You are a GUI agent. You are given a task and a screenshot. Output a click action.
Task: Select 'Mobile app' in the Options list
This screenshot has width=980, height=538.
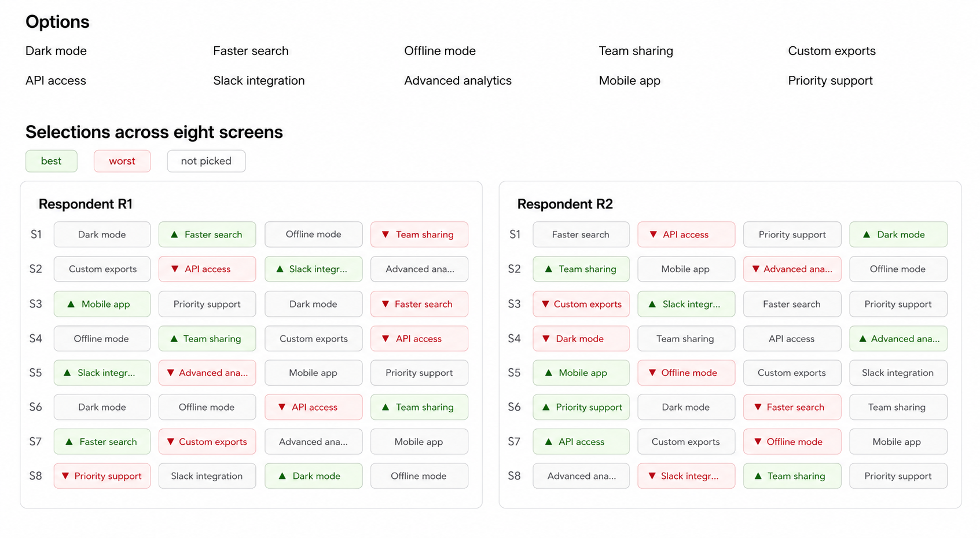pyautogui.click(x=629, y=80)
